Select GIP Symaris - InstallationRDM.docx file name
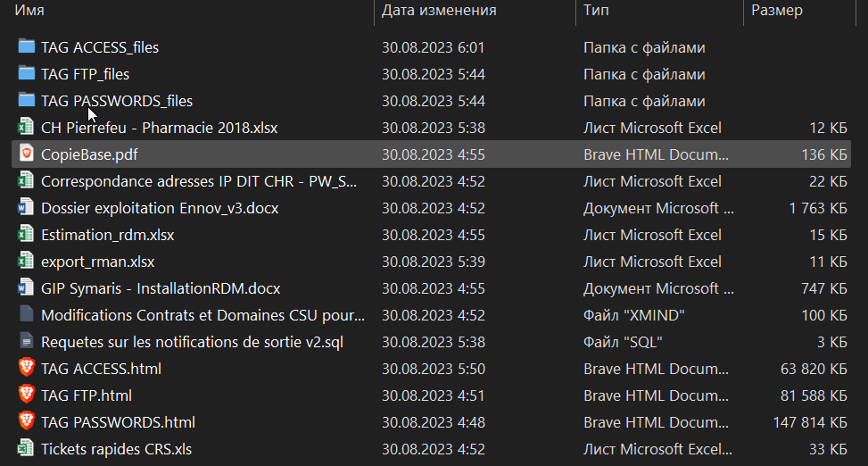The width and height of the screenshot is (868, 466). coord(161,288)
